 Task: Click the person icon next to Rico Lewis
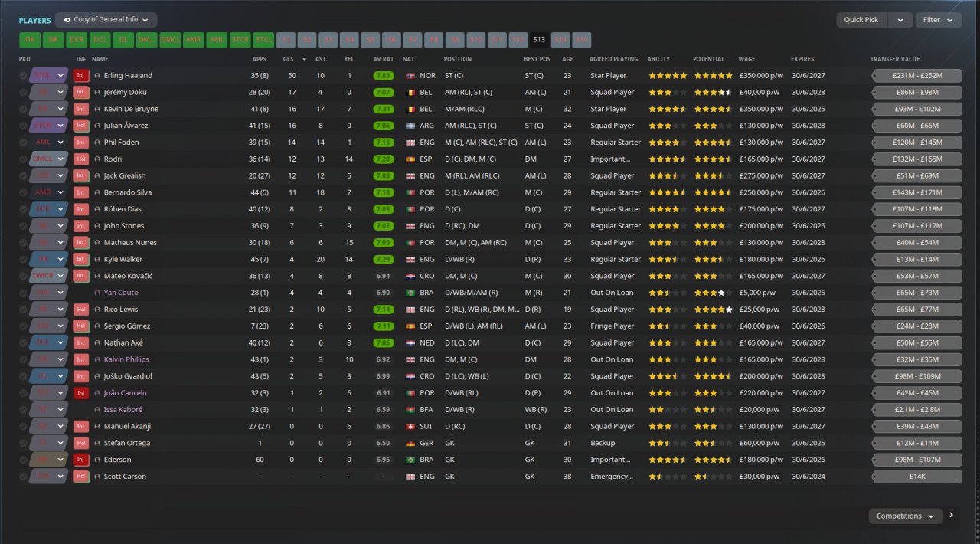[x=97, y=310]
